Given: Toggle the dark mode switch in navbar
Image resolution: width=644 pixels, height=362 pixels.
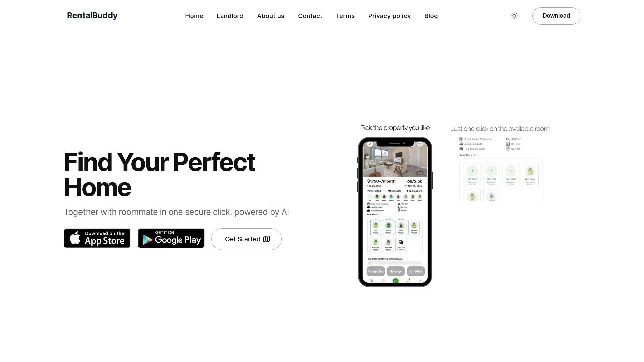Looking at the screenshot, I should point(514,16).
